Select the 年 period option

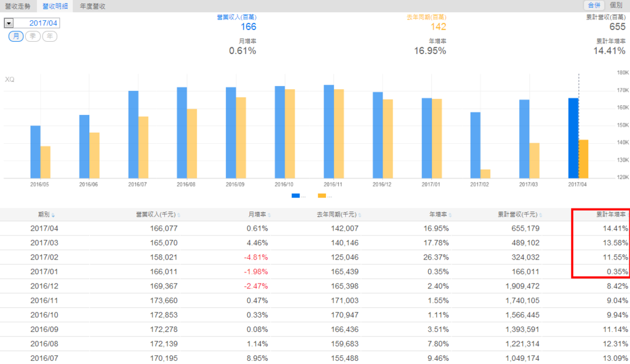tap(49, 36)
